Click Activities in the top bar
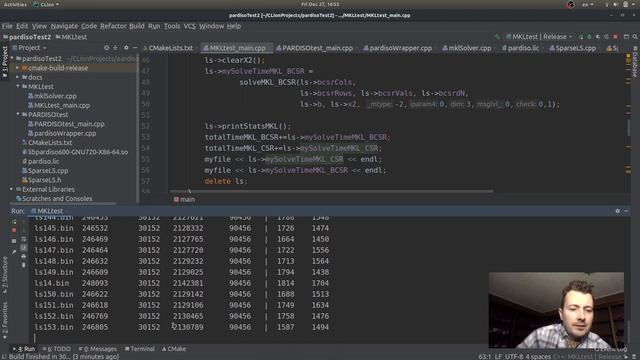This screenshot has width=640, height=360. point(15,4)
